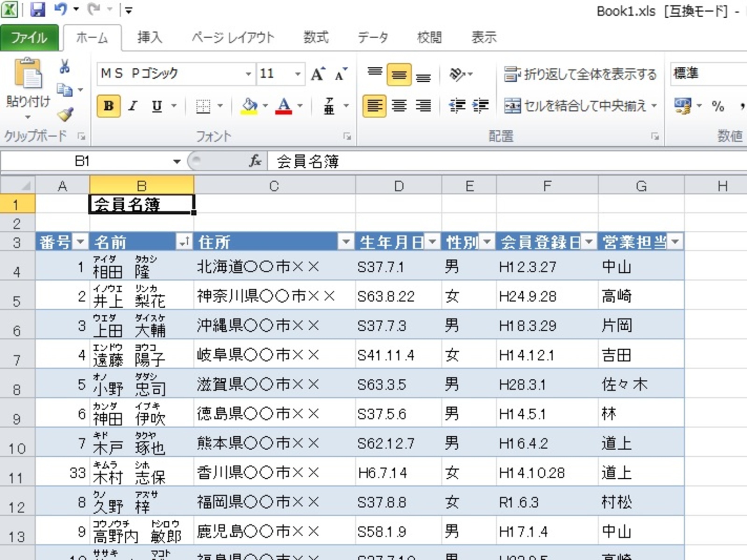Open the 生年月日 column filter dropdown
Viewport: 747px width, 560px height.
[432, 242]
